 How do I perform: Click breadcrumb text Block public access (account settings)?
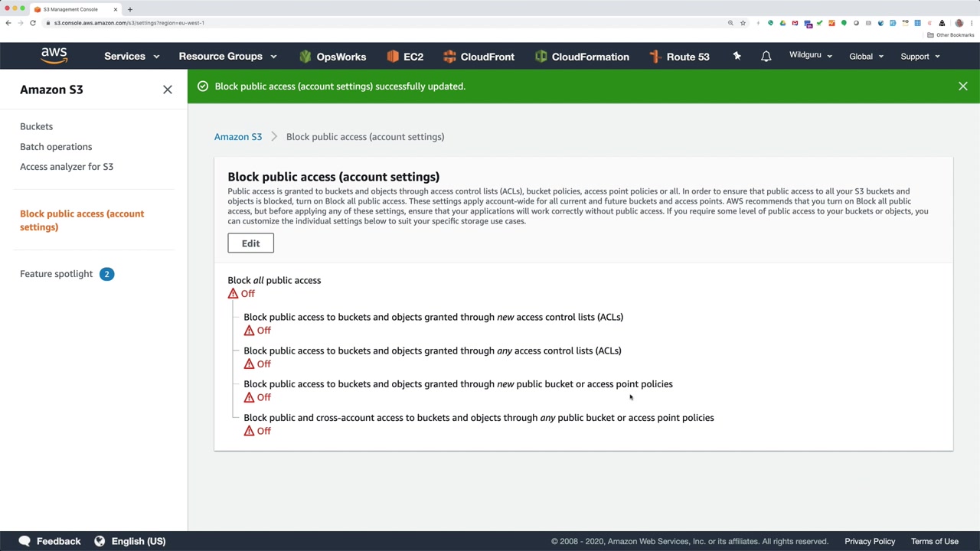pos(365,137)
